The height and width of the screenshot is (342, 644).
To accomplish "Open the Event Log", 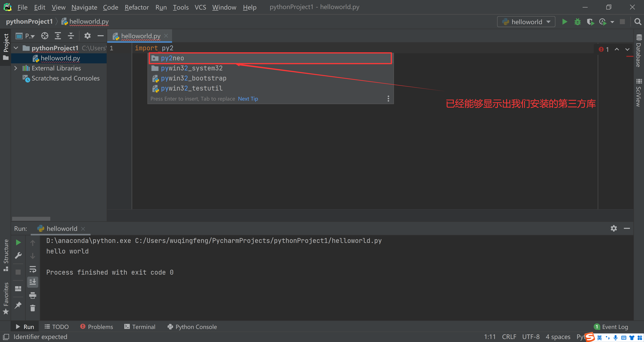I will (611, 327).
